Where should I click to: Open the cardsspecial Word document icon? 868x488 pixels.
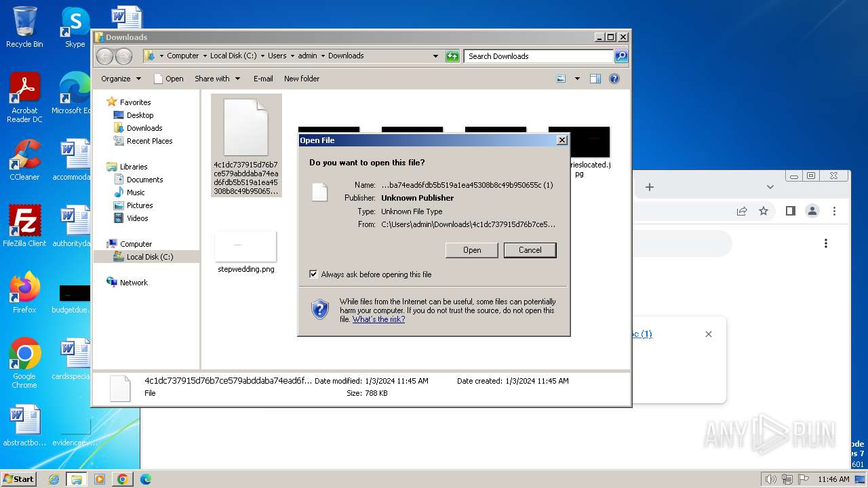click(71, 359)
